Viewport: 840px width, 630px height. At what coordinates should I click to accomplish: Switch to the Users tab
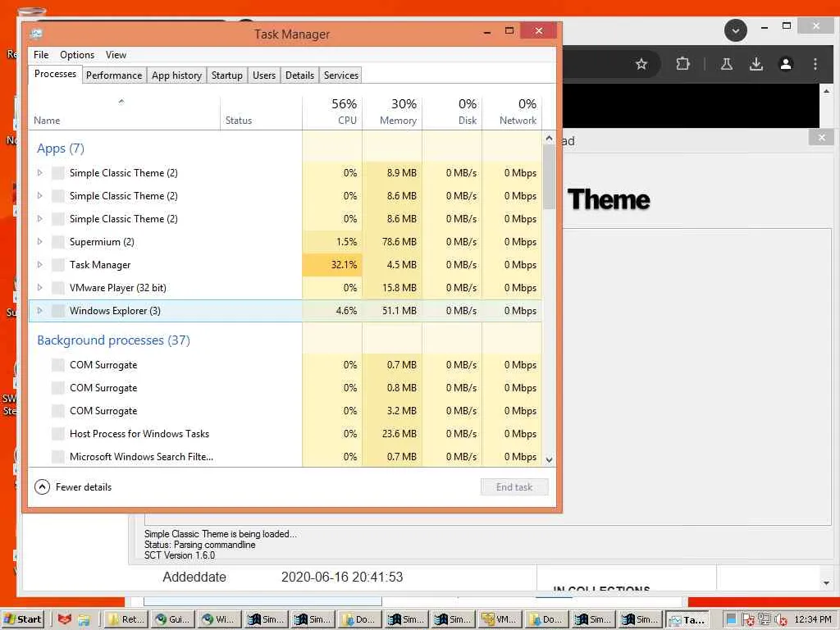click(x=264, y=75)
